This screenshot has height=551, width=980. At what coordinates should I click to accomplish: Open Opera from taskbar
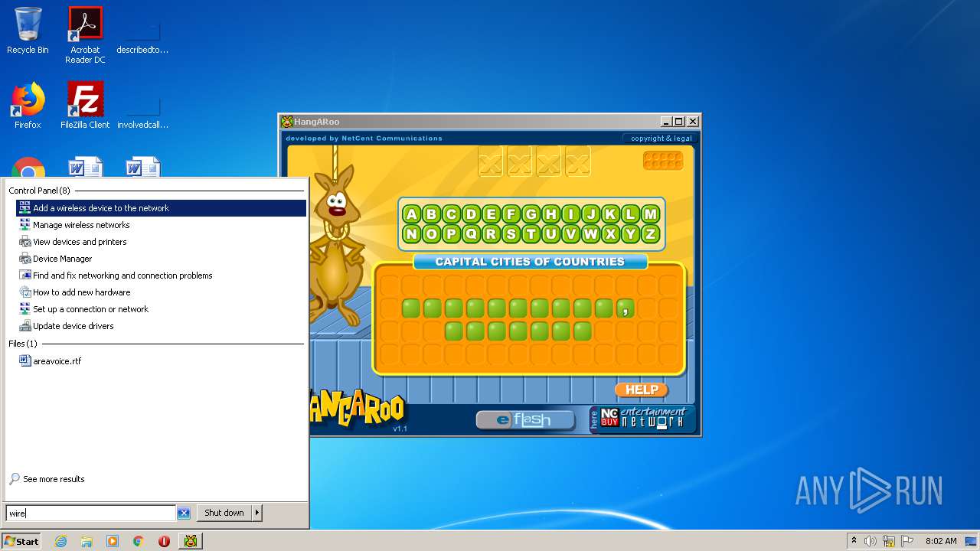[x=164, y=541]
